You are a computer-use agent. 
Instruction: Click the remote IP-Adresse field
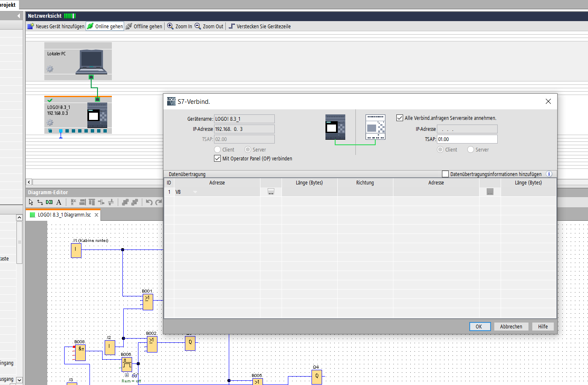point(467,129)
